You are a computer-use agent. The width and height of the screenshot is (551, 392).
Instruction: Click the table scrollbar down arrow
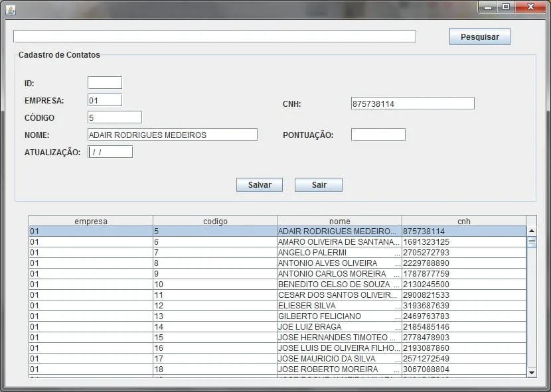coord(532,372)
